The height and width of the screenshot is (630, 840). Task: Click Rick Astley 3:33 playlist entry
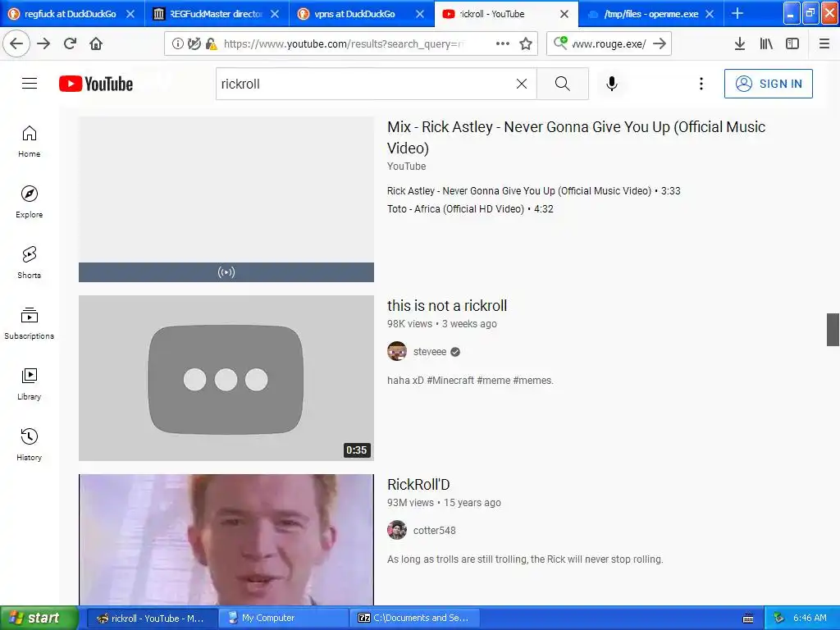[533, 190]
